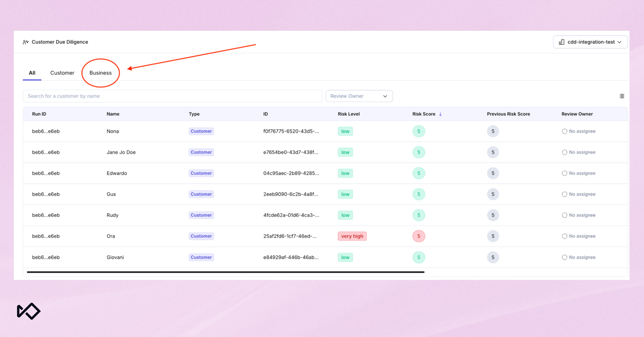Click the ID 4fcde62a-01d6-4ca3-...
The image size is (644, 337).
[x=291, y=215]
